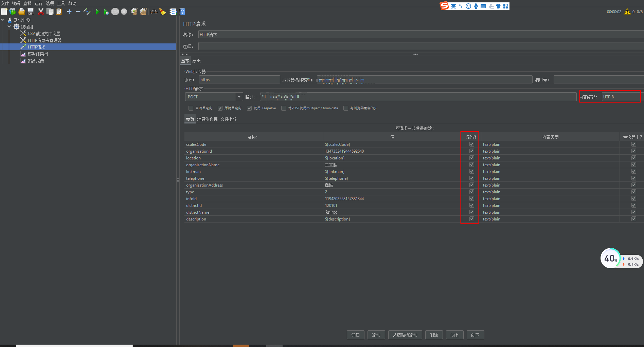The height and width of the screenshot is (347, 644).
Task: Open the 运行 menu
Action: coord(38,3)
